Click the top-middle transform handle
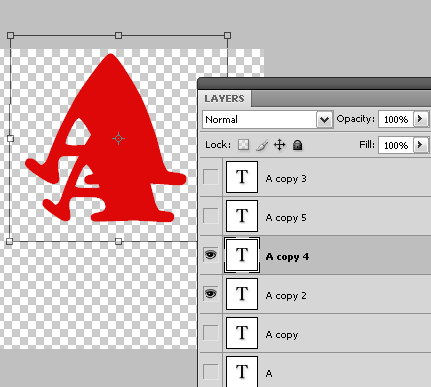431x387 pixels. click(118, 35)
